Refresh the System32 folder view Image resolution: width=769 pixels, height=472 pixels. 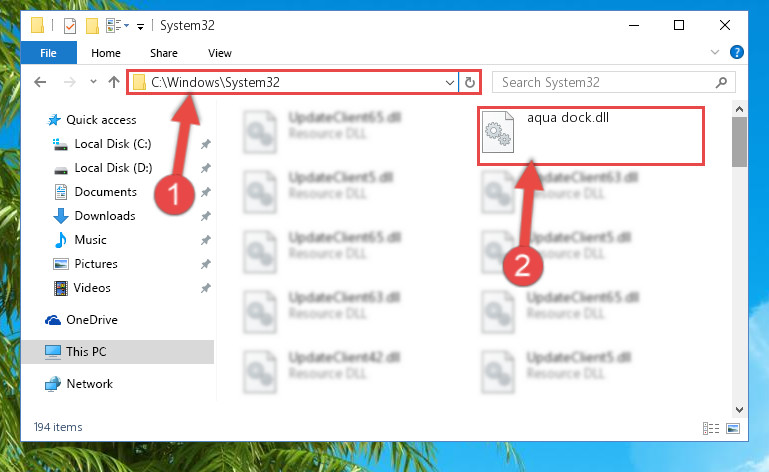tap(469, 82)
